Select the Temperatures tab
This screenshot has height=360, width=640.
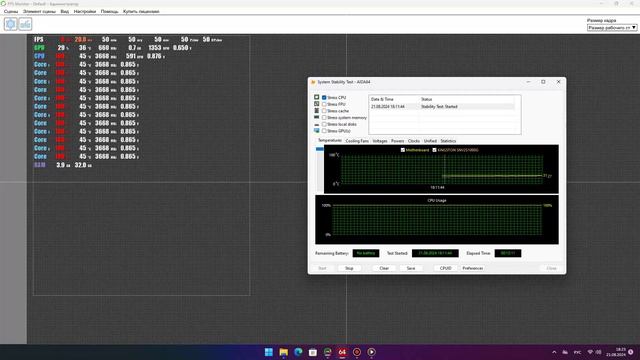click(330, 140)
